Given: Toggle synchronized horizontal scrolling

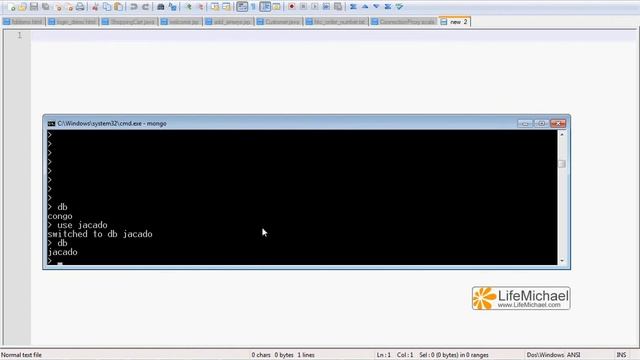Looking at the screenshot, I should [226, 7].
